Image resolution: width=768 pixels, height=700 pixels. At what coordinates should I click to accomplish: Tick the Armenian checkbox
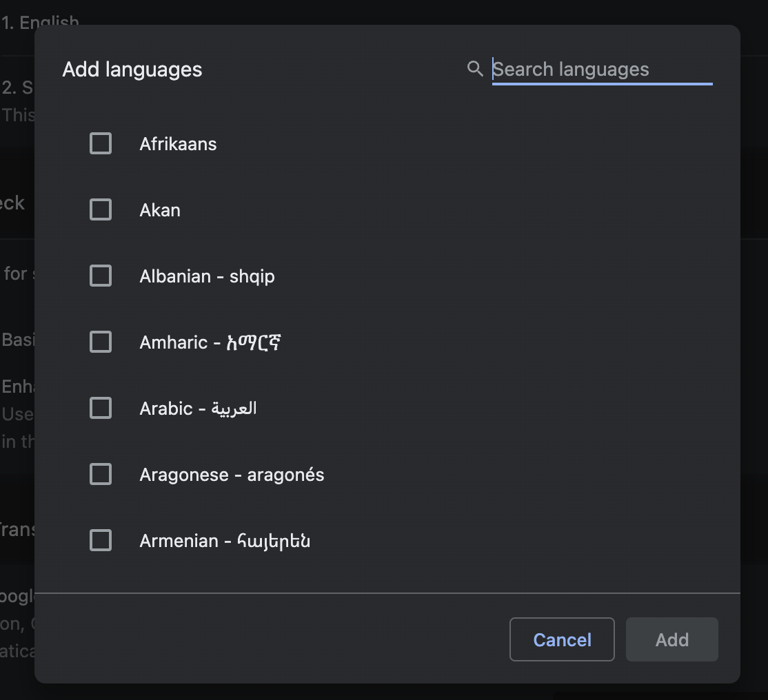point(101,541)
